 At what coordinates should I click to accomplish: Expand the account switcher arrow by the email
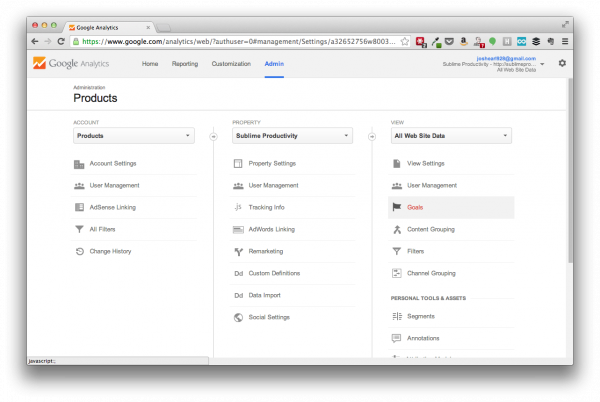542,64
